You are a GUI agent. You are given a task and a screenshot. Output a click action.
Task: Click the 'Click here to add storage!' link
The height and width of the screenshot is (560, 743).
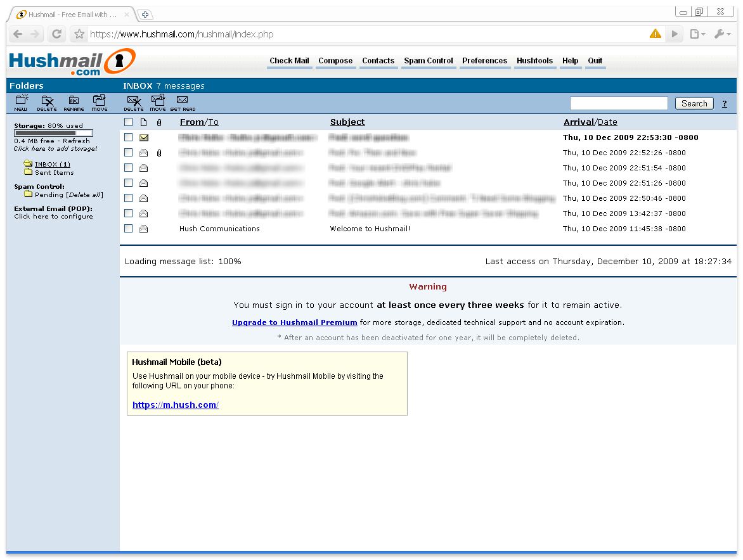(x=55, y=149)
